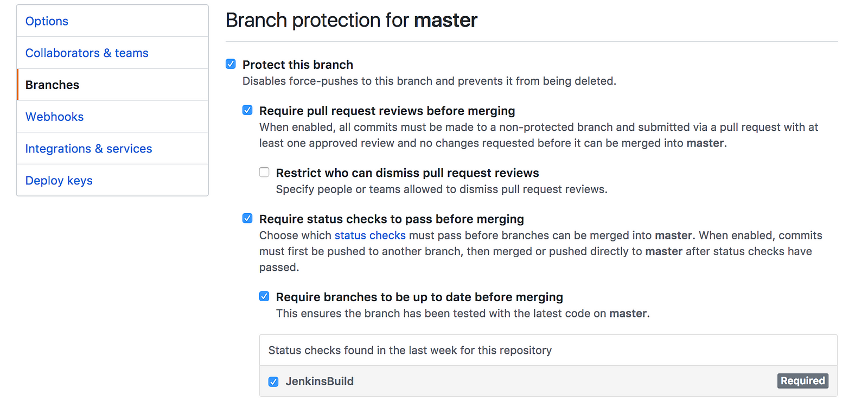Click Require branches up to date label
Image resolution: width=868 pixels, height=407 pixels.
[419, 297]
